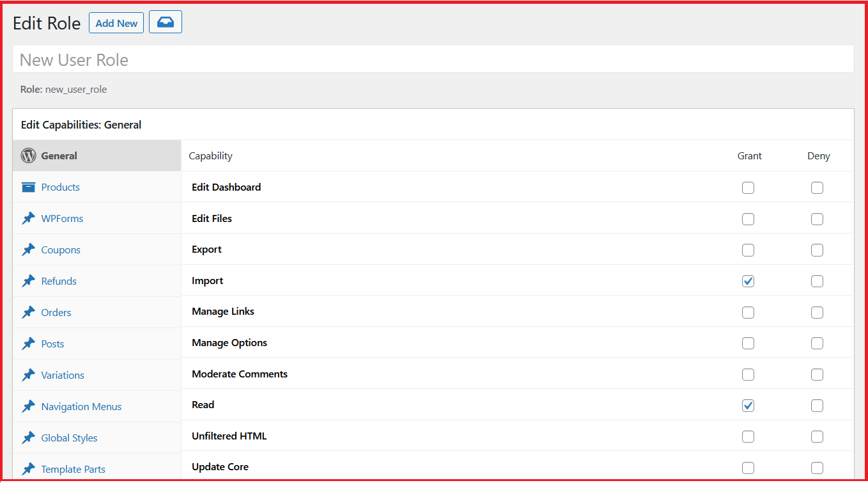Open the Orders capabilities tab
The height and width of the screenshot is (483, 868).
pyautogui.click(x=97, y=312)
